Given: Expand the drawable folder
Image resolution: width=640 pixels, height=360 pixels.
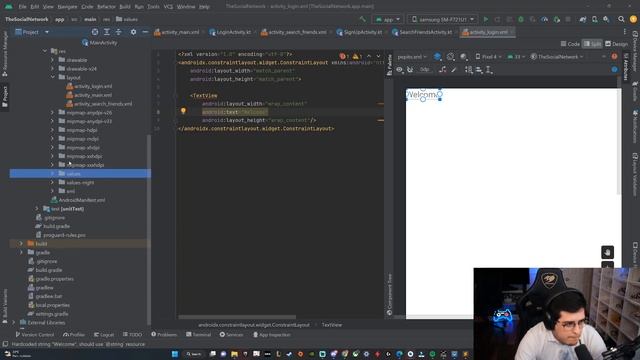Looking at the screenshot, I should click(52, 60).
